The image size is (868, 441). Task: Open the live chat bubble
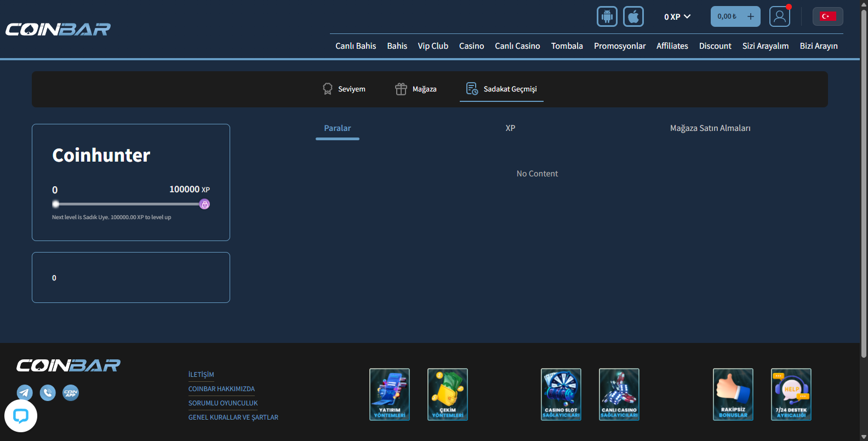click(x=21, y=416)
